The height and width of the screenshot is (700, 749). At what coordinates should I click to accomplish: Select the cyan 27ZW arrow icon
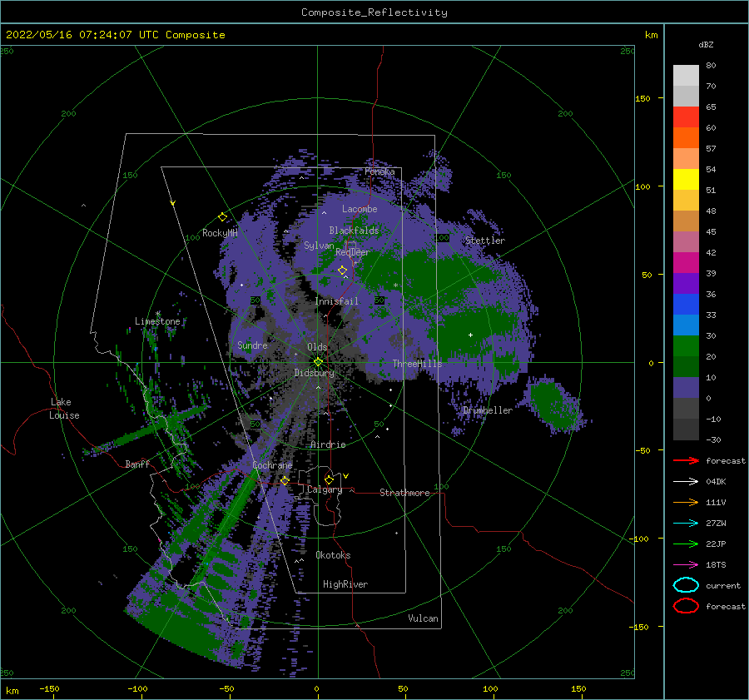coord(686,524)
